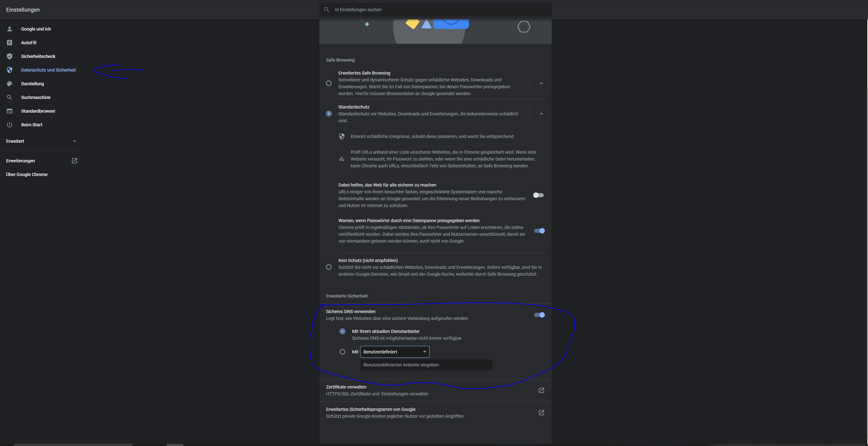
Task: Click the Erweiterte Sicherheit section heading
Action: (x=346, y=296)
